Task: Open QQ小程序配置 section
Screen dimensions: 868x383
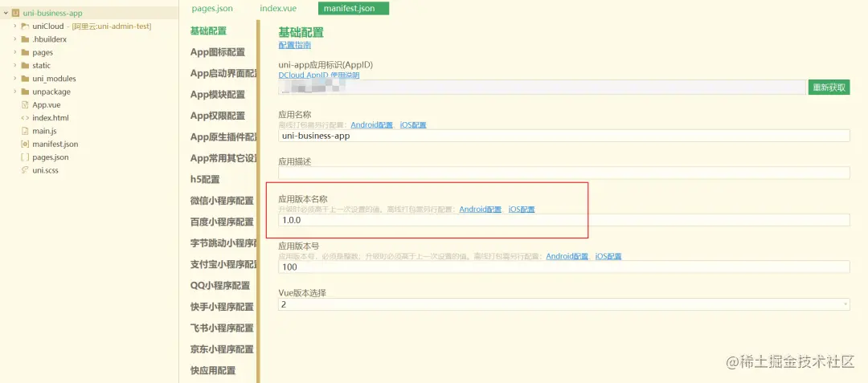Action: pyautogui.click(x=220, y=286)
